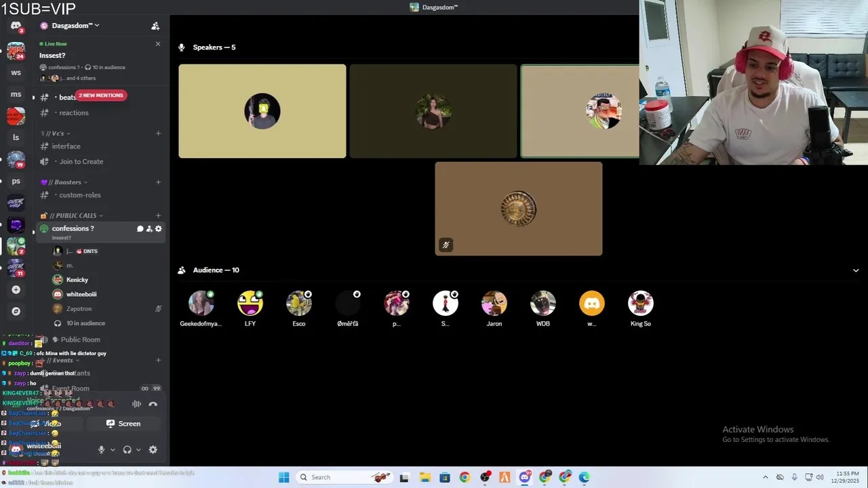This screenshot has width=868, height=488.
Task: Add a channel to Events category
Action: click(x=158, y=361)
